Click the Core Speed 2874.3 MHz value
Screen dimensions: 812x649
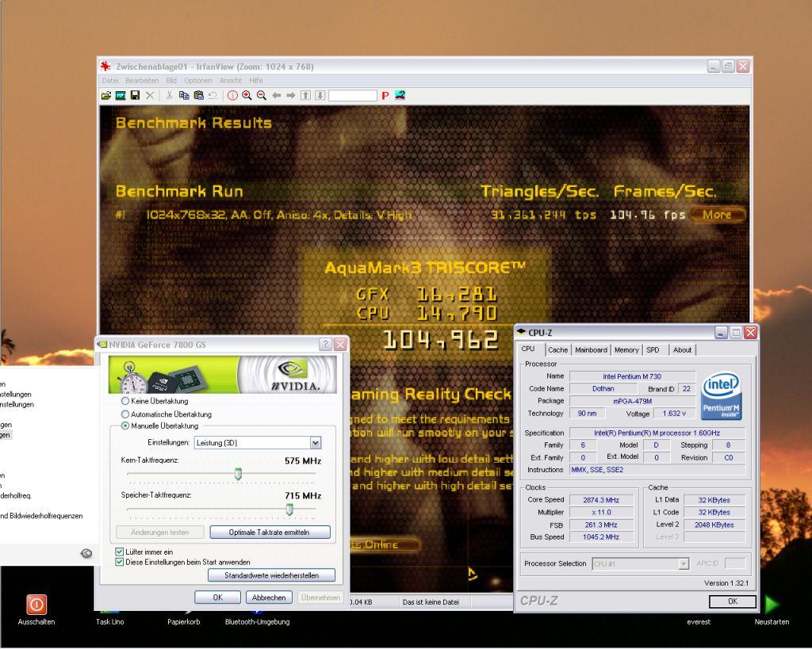click(x=601, y=501)
